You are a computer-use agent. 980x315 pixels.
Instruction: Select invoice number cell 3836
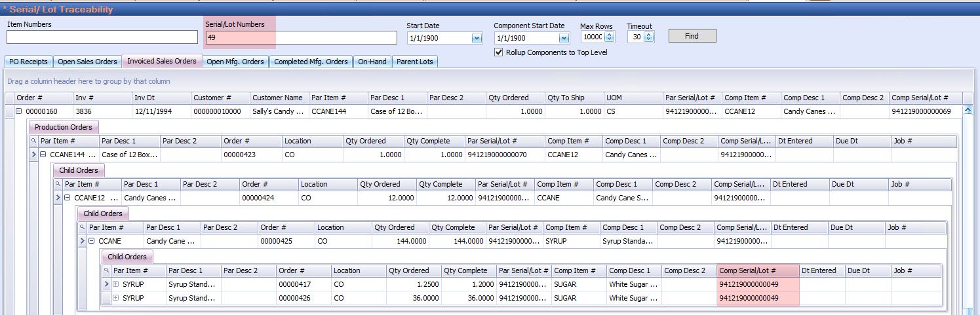click(x=102, y=111)
